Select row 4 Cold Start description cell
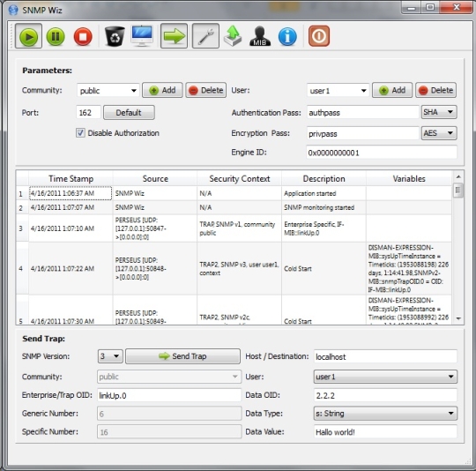The width and height of the screenshot is (476, 471). click(324, 268)
